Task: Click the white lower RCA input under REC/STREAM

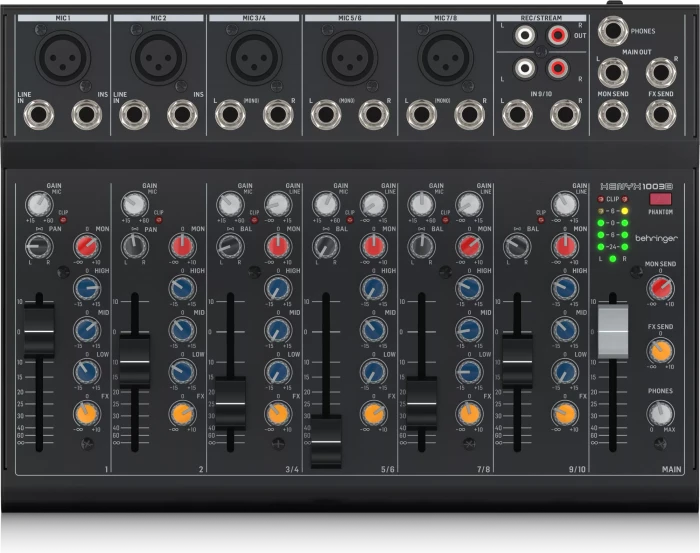Action: 525,68
